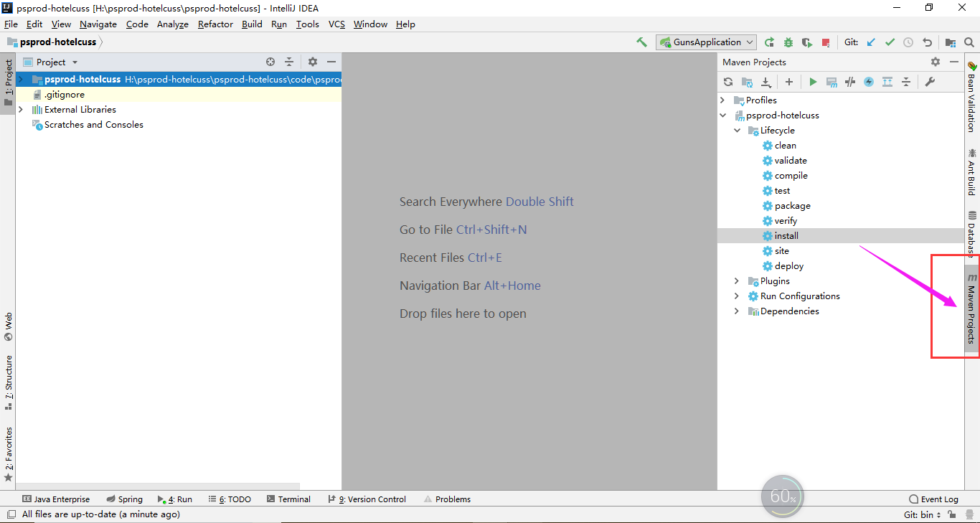This screenshot has width=980, height=523.
Task: Expand the External Libraries node
Action: 21,110
